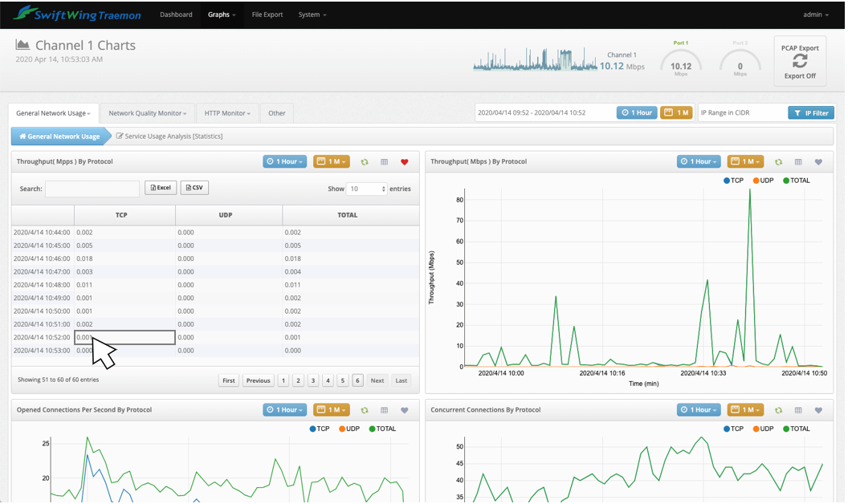Open HTTP Monitor tab dropdown
This screenshot has width=848, height=504.
tap(227, 114)
